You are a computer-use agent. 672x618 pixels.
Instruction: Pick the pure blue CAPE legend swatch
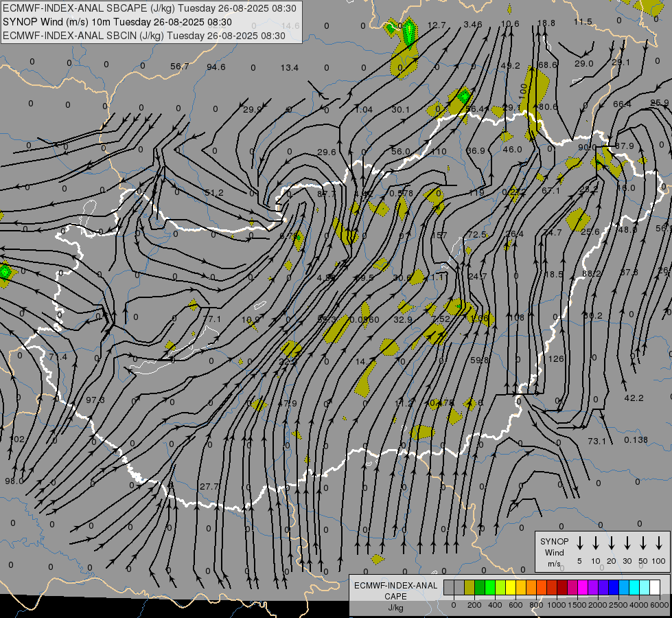pos(614,588)
